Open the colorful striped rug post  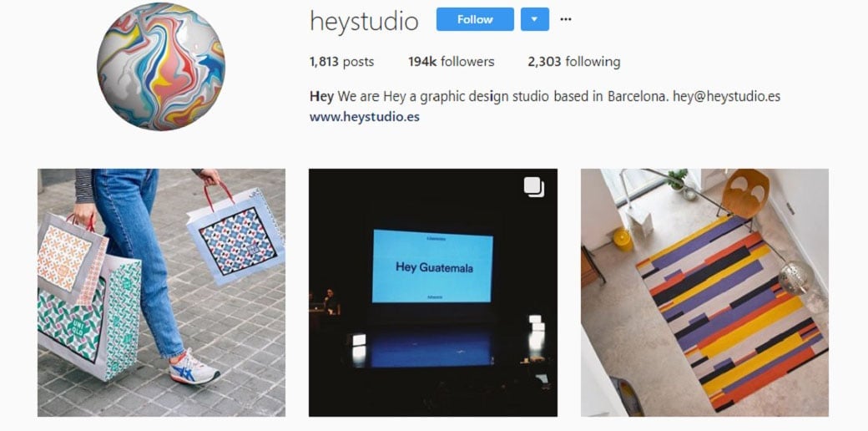coord(704,292)
